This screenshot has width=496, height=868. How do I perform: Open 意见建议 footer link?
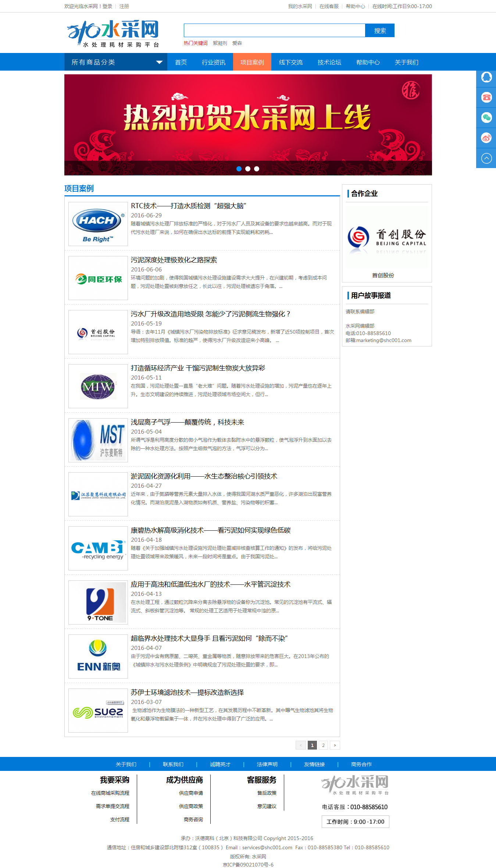point(267,806)
